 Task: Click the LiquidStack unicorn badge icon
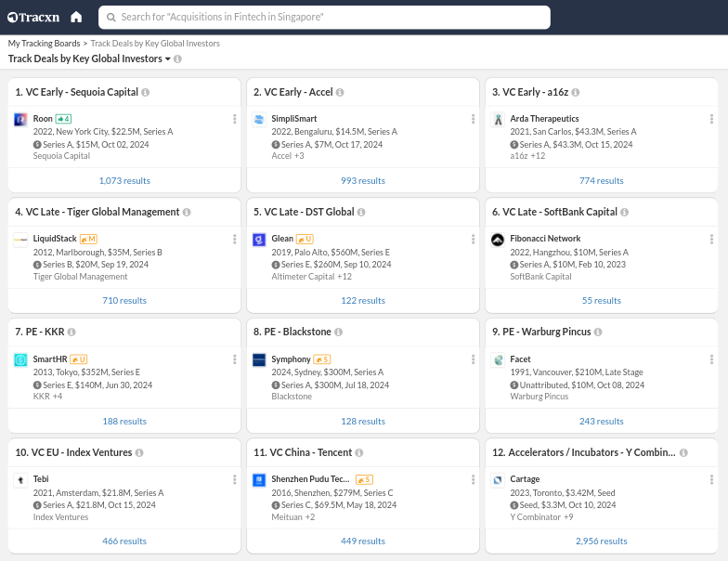(88, 239)
